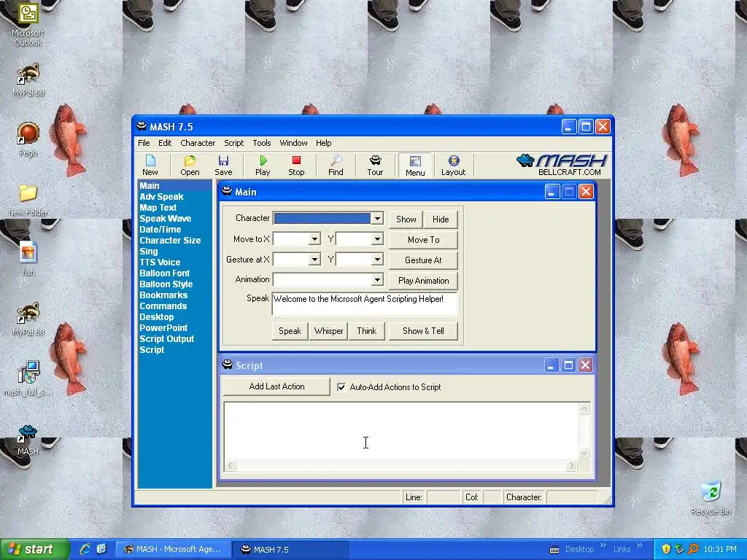Switch to MASH - Microsoft Age... taskbar window
This screenshot has width=747, height=560.
point(172,549)
